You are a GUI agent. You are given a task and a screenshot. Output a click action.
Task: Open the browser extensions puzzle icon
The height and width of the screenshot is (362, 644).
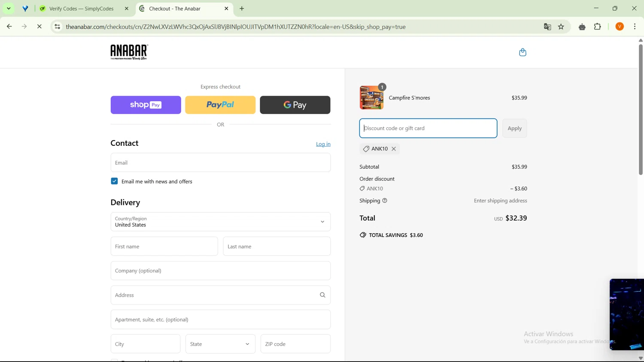(598, 27)
